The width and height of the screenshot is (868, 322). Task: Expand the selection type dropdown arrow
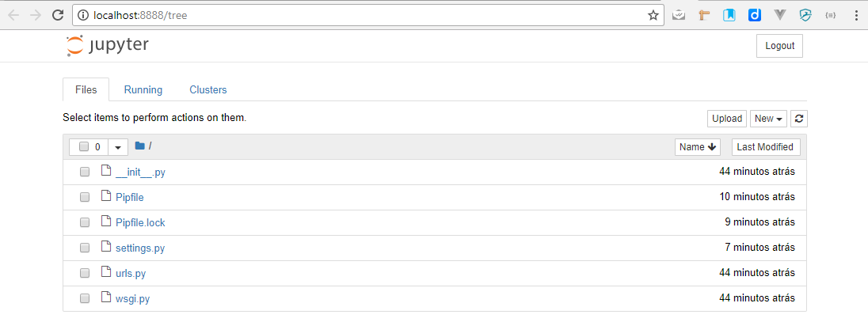(118, 147)
